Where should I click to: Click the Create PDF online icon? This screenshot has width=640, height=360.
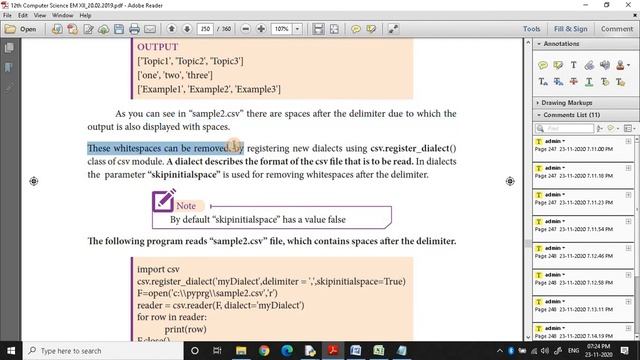57,29
